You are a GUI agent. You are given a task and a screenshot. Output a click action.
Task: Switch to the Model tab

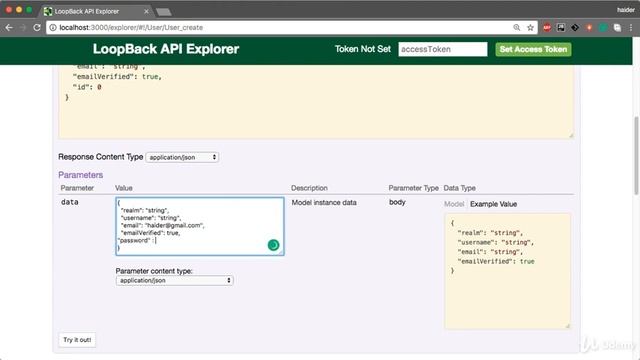click(x=454, y=204)
